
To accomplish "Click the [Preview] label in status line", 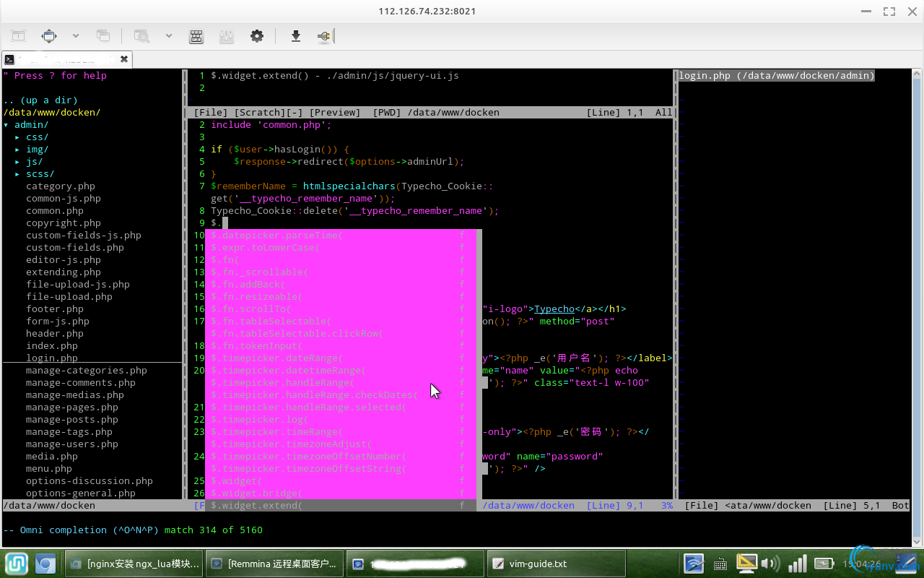I will [x=335, y=113].
